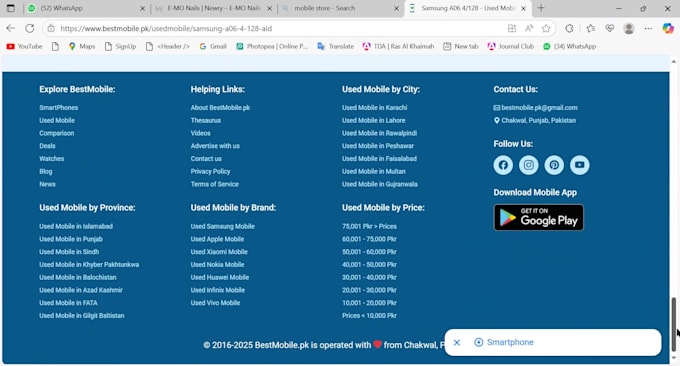Screen dimensions: 680x366
Task: Open browser extensions icon
Action: [x=569, y=29]
